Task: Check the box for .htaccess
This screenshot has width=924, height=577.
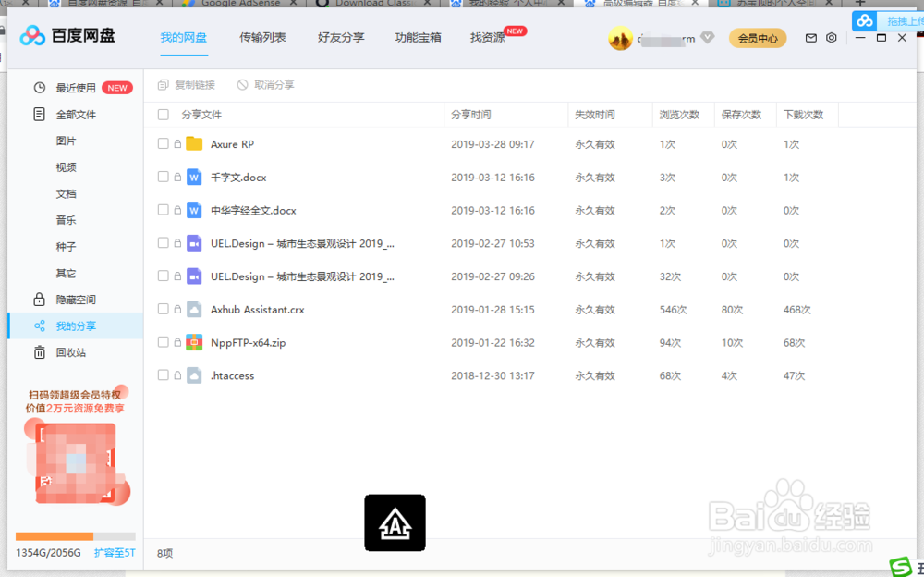Action: coord(164,374)
